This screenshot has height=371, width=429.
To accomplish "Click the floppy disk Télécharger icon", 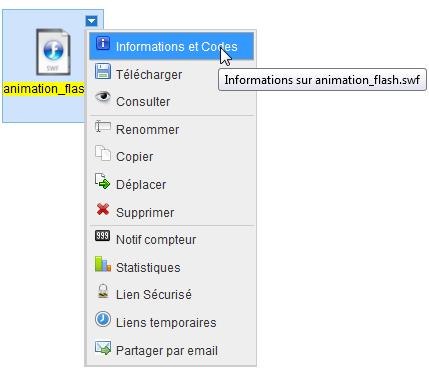I will [103, 71].
